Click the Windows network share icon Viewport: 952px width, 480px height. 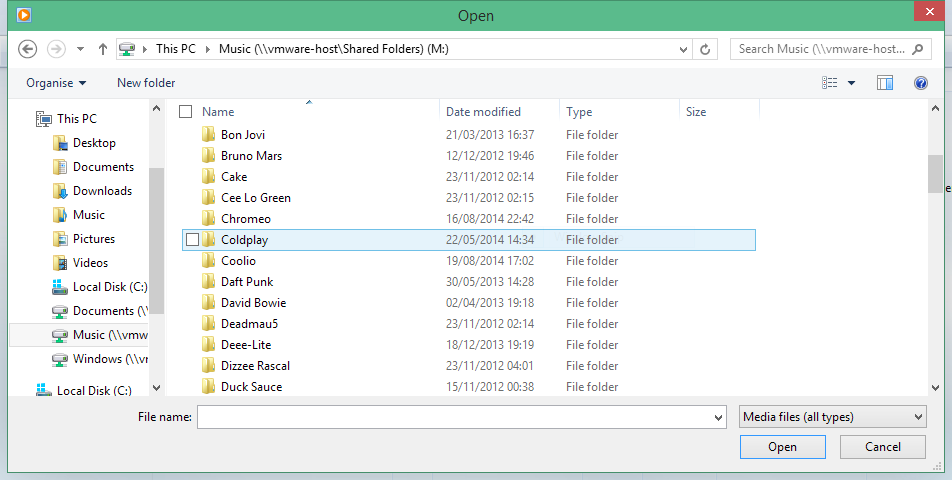59,359
